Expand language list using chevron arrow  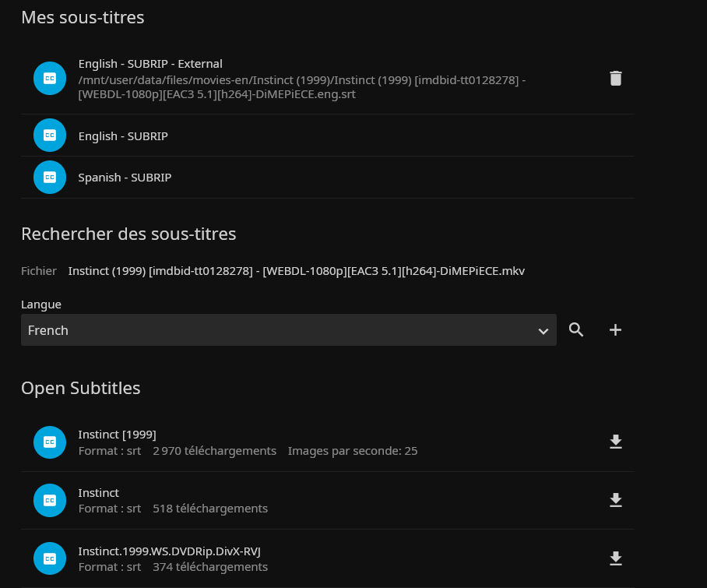(543, 331)
